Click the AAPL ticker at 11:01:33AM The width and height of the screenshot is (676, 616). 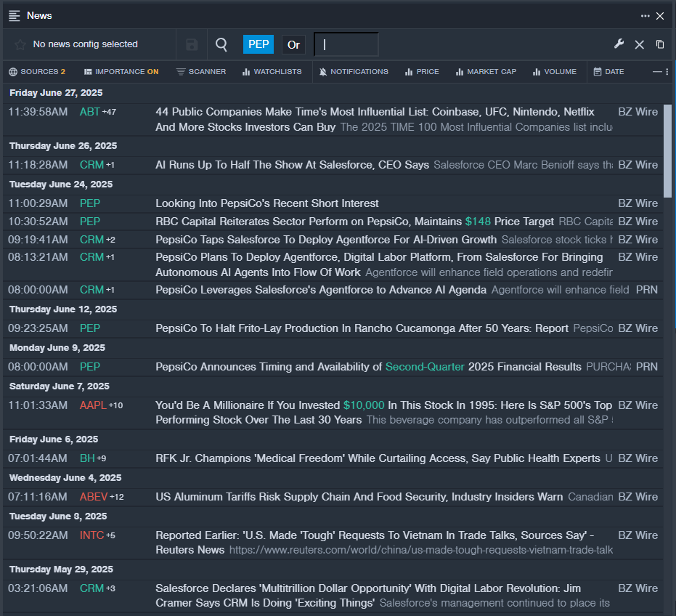[93, 405]
